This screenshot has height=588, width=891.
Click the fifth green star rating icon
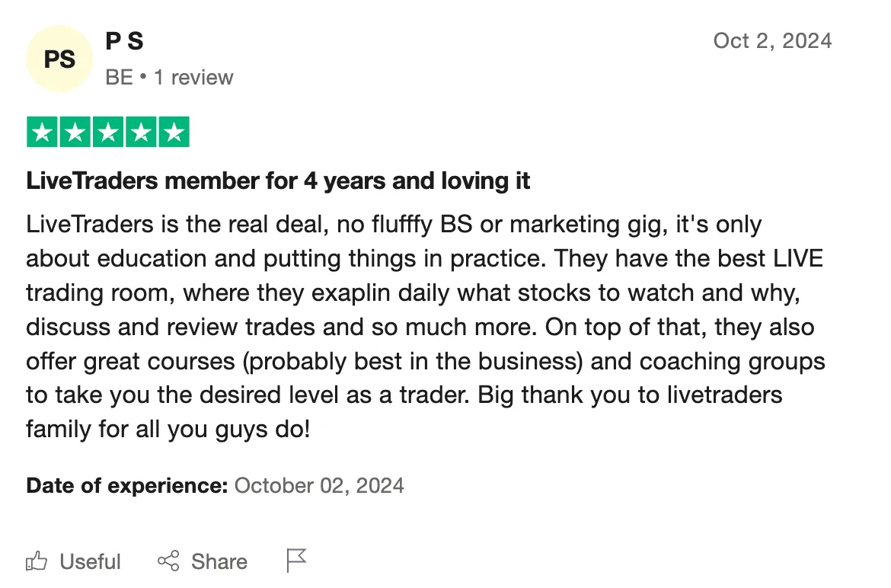172,132
